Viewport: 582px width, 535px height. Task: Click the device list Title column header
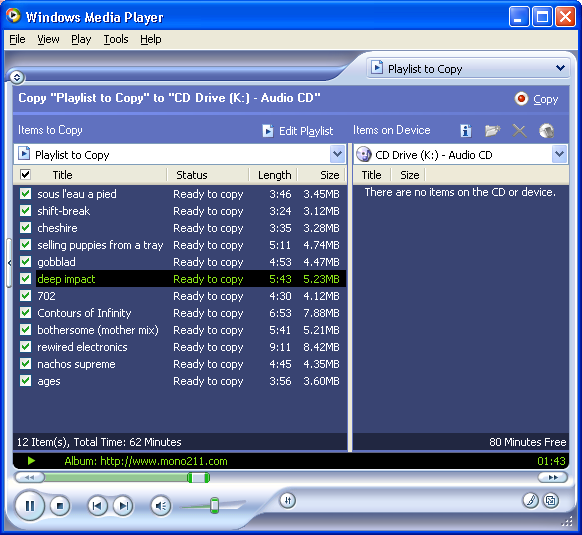[371, 175]
